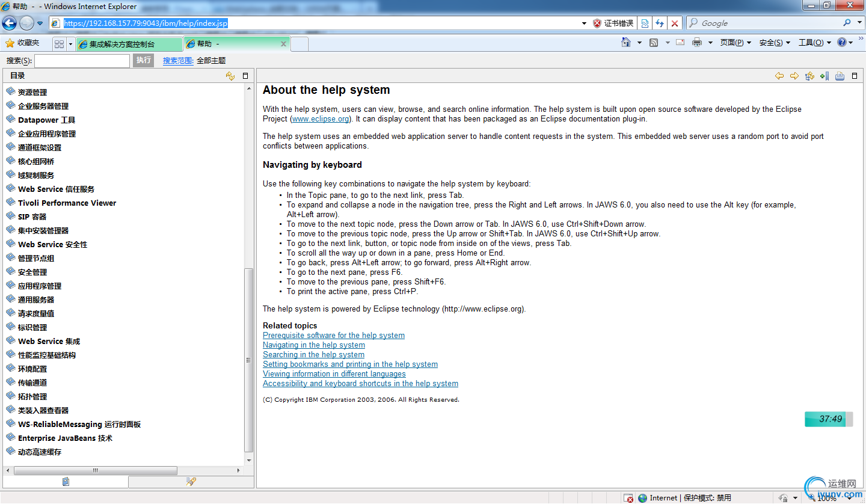The width and height of the screenshot is (866, 504).
Task: Click the contents tree vertical scrollbar thumb
Action: (x=249, y=360)
